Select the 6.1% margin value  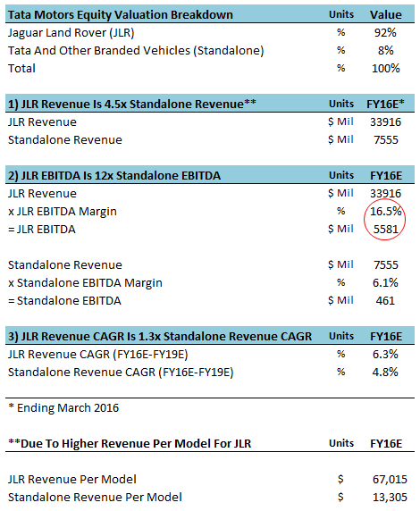coord(385,283)
